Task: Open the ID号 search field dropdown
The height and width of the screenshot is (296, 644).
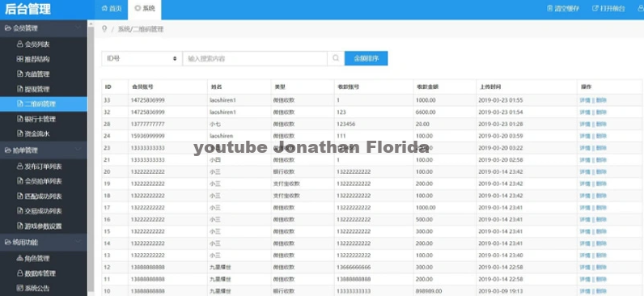Action: coord(142,58)
